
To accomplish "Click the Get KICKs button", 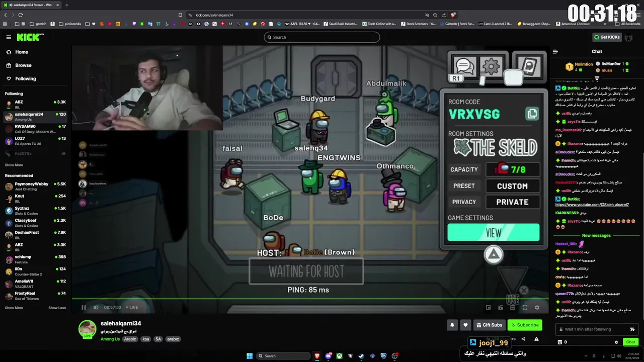I will [607, 37].
